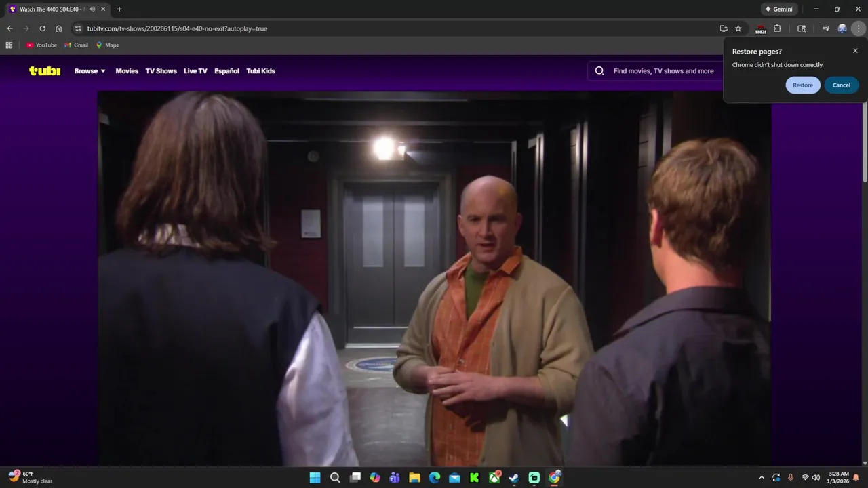Show hidden system tray icons
This screenshot has height=488, width=868.
click(x=762, y=477)
